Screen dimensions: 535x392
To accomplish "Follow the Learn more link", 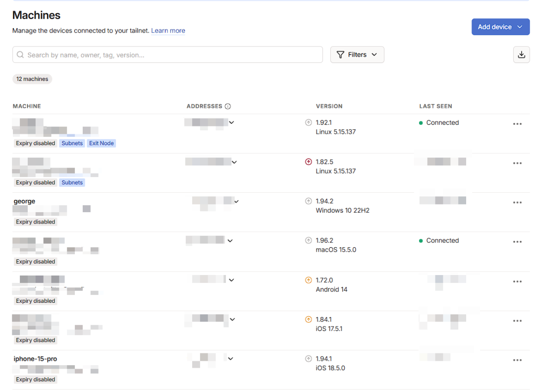I will tap(168, 30).
